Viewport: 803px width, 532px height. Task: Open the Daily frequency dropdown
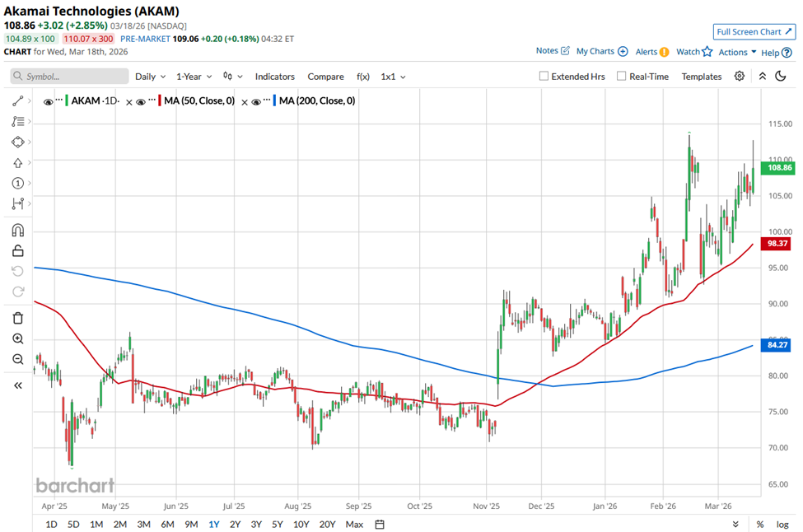click(x=150, y=77)
